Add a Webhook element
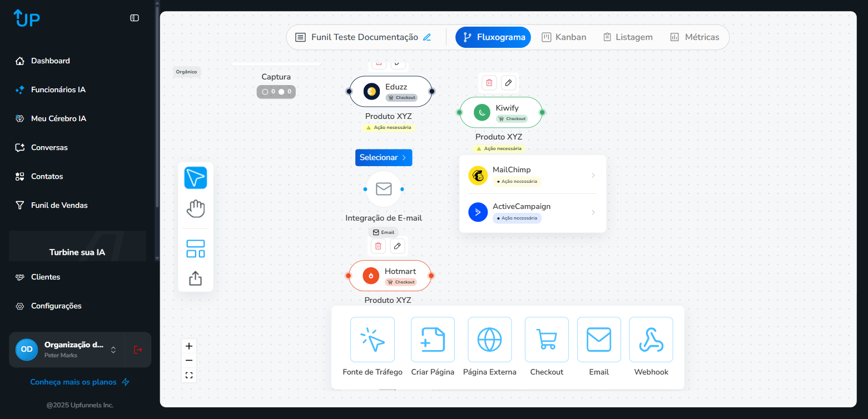 [651, 340]
